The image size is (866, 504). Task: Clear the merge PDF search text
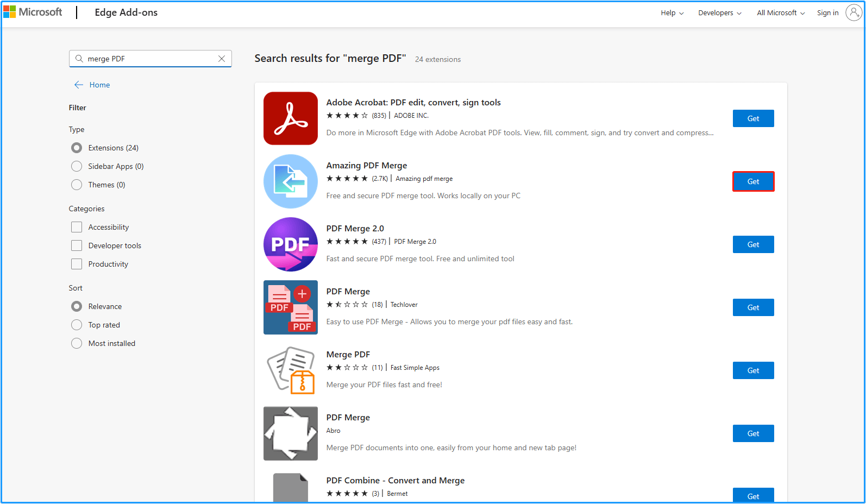[222, 59]
